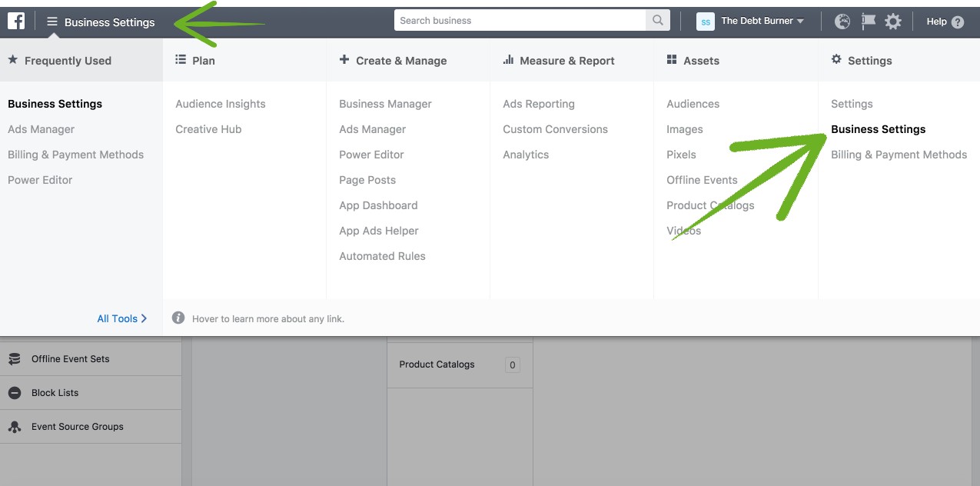Click the flag pages icon
The width and height of the screenshot is (980, 486).
point(868,22)
